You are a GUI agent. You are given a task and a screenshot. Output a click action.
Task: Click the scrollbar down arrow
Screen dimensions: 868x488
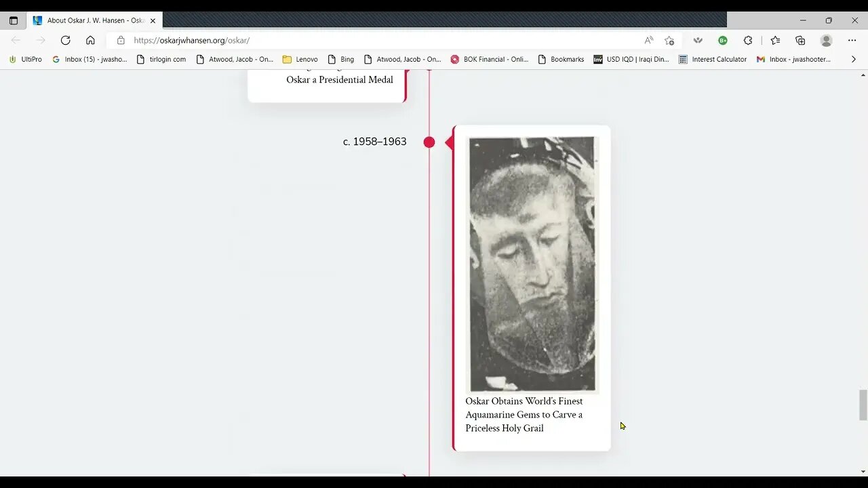[x=863, y=472]
